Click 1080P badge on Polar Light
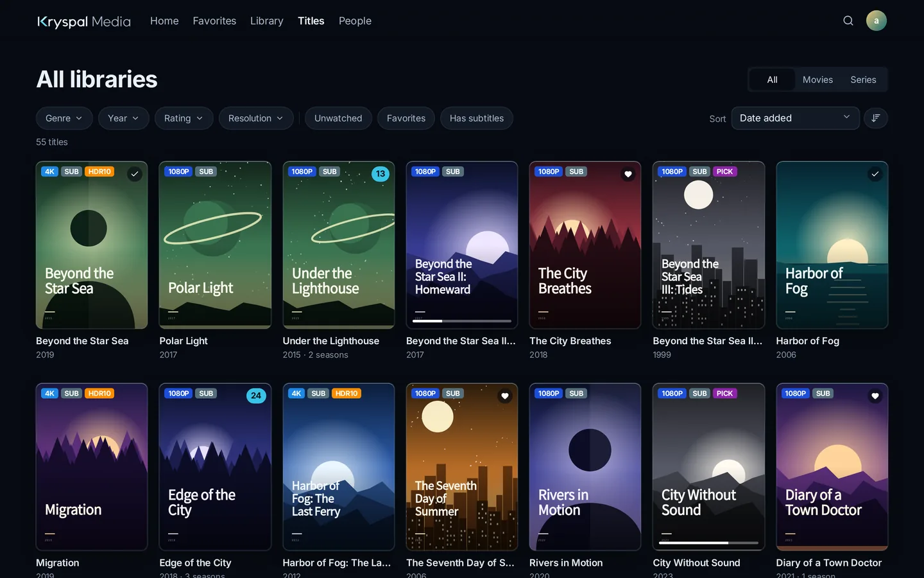The height and width of the screenshot is (578, 924). click(178, 171)
